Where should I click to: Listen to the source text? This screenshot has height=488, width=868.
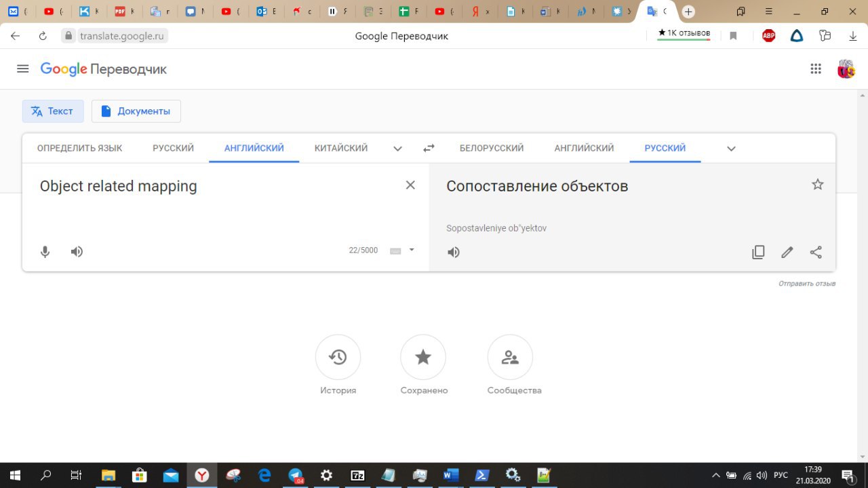77,252
